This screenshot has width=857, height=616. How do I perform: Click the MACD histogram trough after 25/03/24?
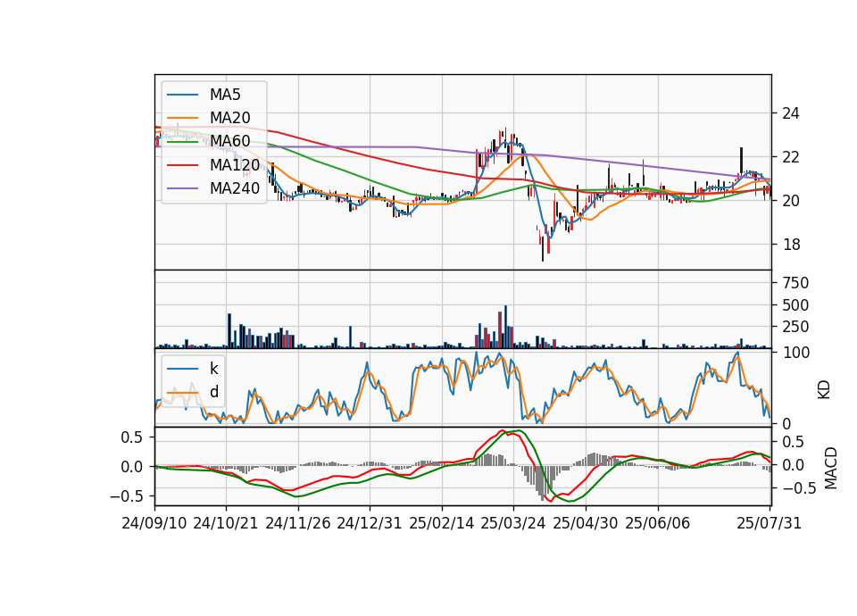pos(543,483)
